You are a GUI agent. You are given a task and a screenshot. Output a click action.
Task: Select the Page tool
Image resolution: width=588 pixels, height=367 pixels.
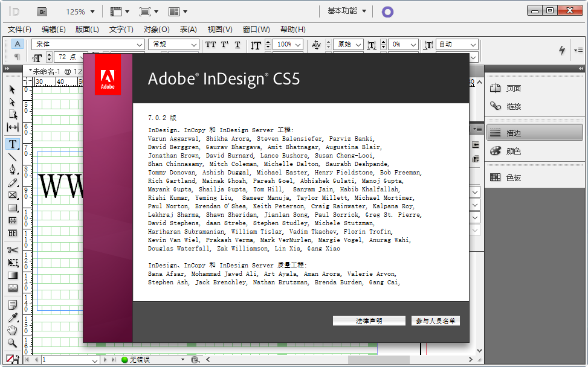(12, 115)
